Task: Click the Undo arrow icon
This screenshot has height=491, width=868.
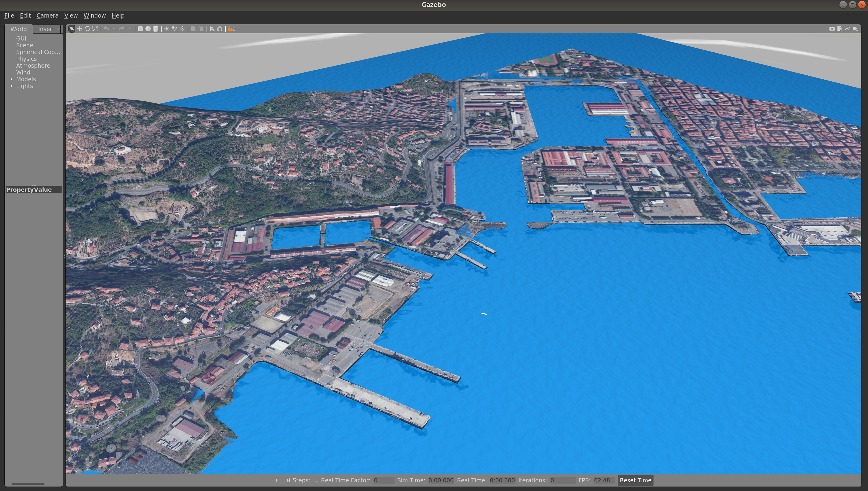Action: coord(107,29)
